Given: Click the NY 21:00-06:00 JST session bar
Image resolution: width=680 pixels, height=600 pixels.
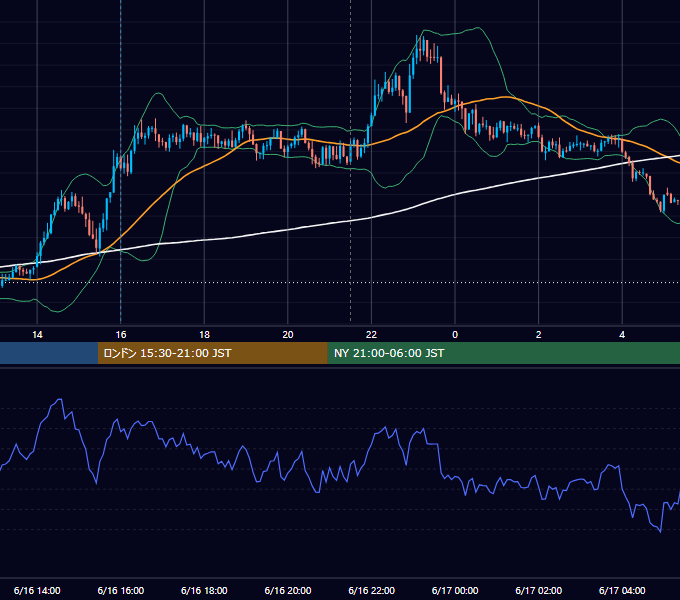Looking at the screenshot, I should pyautogui.click(x=503, y=353).
